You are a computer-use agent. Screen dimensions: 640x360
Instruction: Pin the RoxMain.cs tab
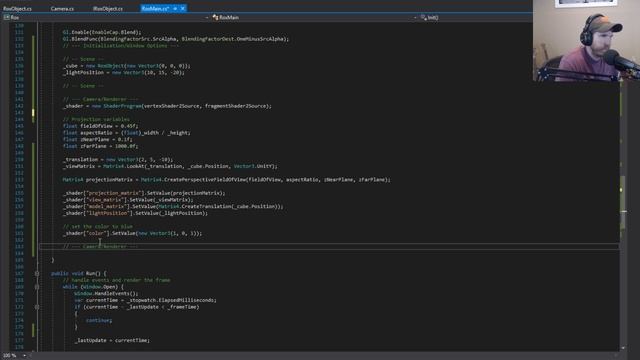[x=175, y=8]
